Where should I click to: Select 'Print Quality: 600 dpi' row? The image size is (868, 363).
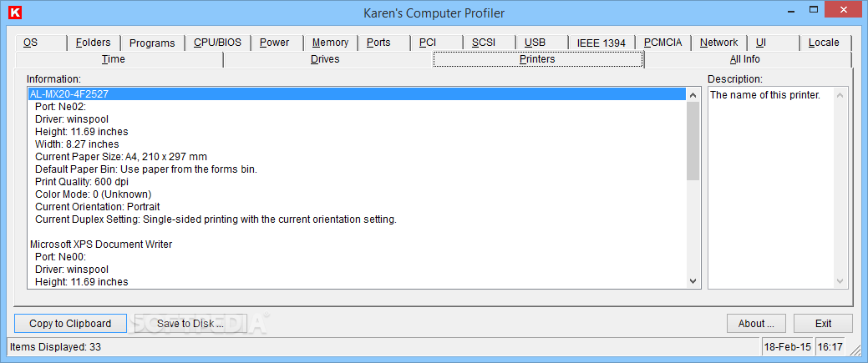coord(357,182)
